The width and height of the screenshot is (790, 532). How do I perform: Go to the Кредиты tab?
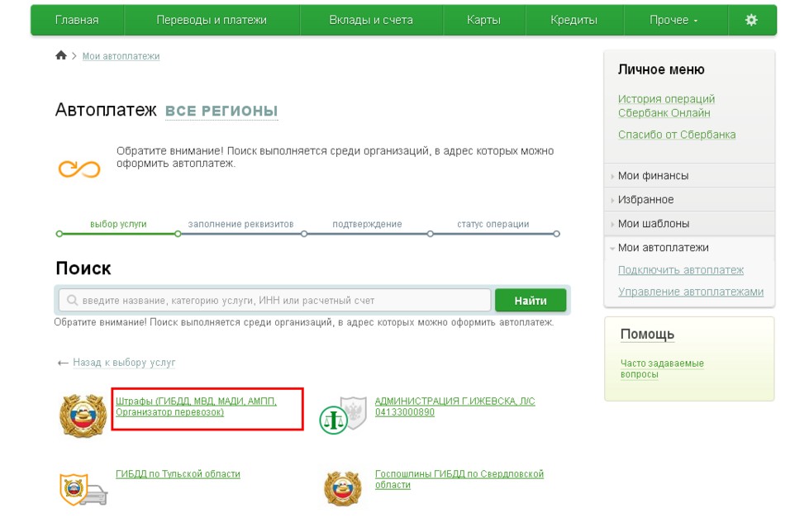pyautogui.click(x=573, y=20)
